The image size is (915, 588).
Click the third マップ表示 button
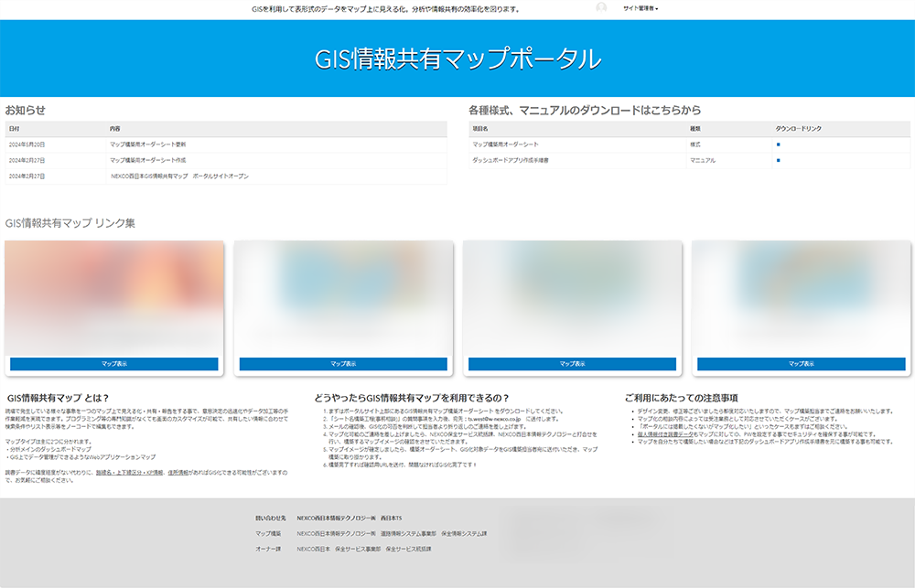click(572, 364)
